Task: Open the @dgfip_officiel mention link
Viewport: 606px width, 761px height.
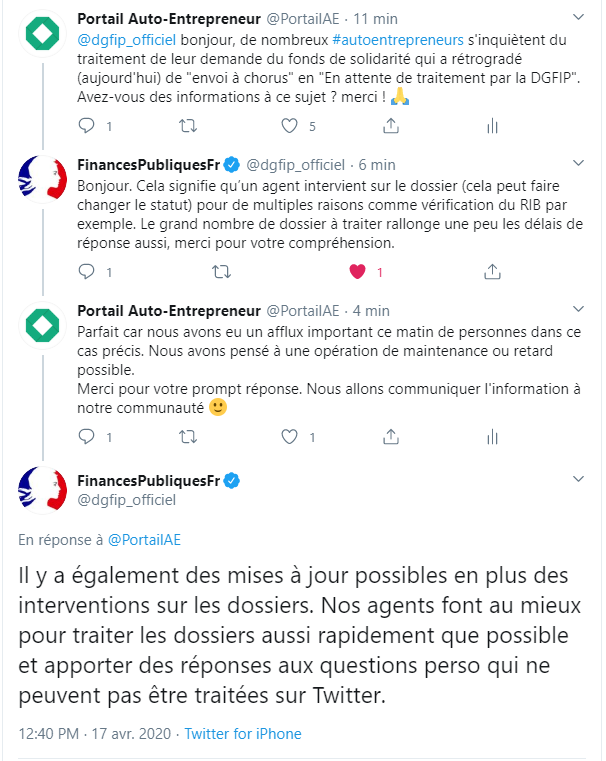Action: click(127, 40)
